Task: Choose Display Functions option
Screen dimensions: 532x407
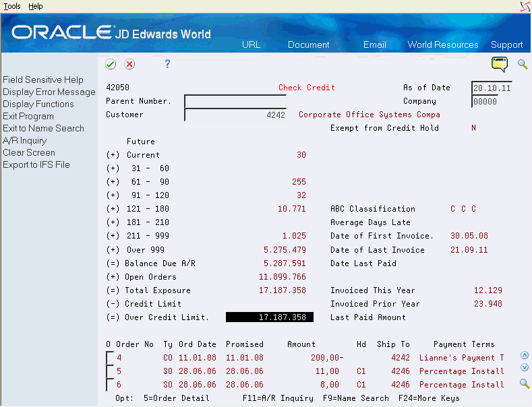Action: click(x=38, y=104)
